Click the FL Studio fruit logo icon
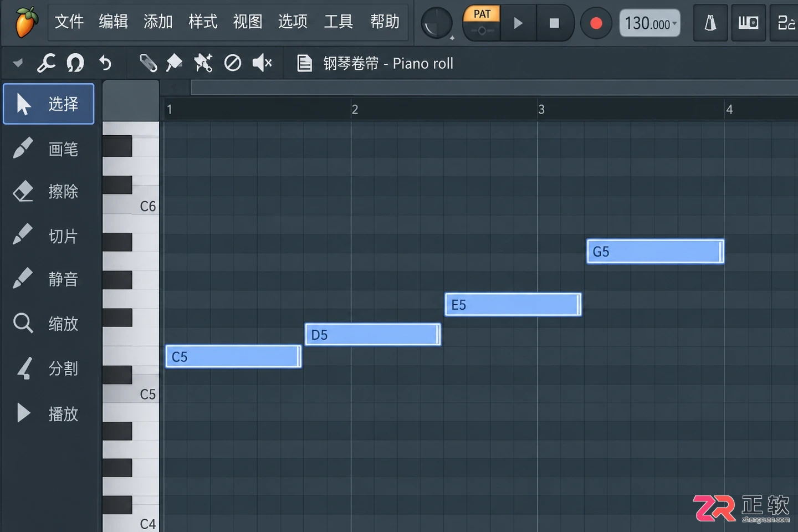 [26, 22]
